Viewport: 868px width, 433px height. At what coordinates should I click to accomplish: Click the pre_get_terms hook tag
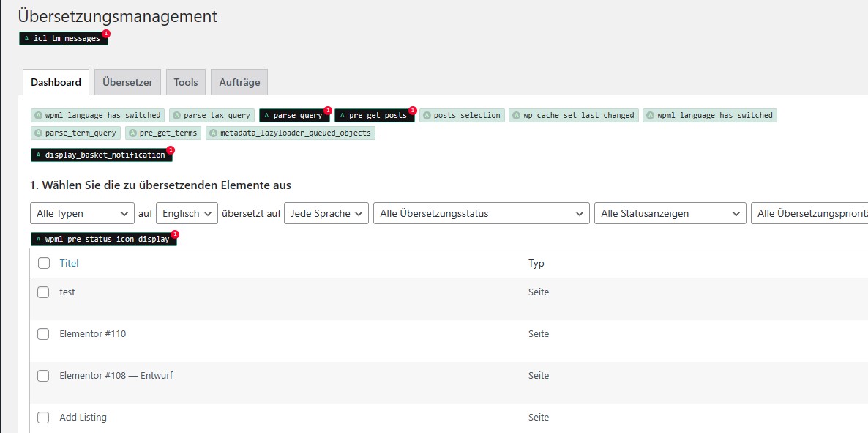tap(163, 133)
